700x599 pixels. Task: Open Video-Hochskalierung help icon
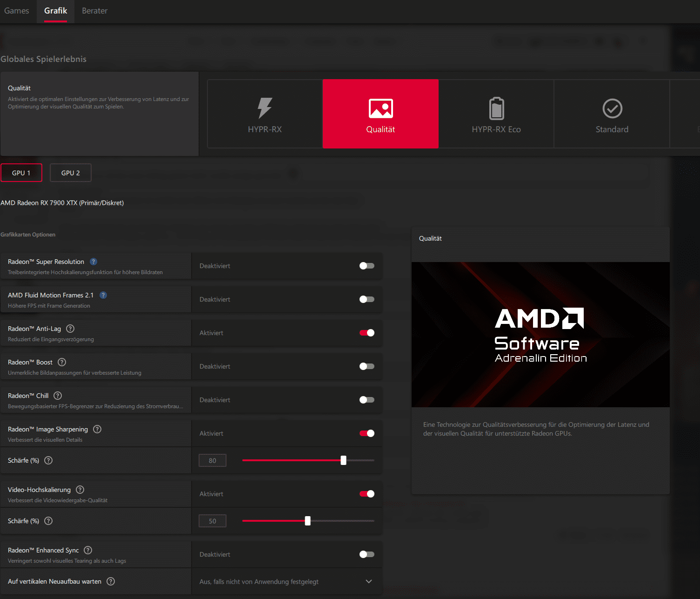[x=80, y=490]
